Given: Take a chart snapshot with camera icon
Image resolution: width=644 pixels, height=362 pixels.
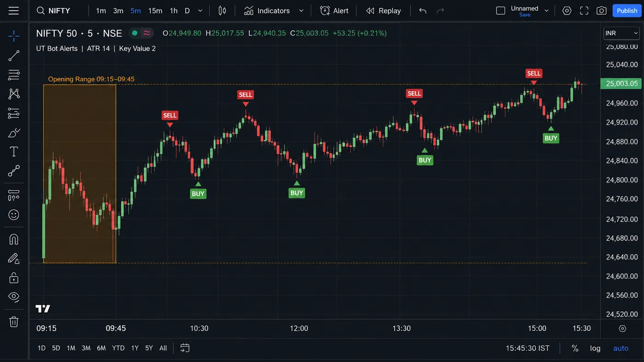Looking at the screenshot, I should coord(602,11).
